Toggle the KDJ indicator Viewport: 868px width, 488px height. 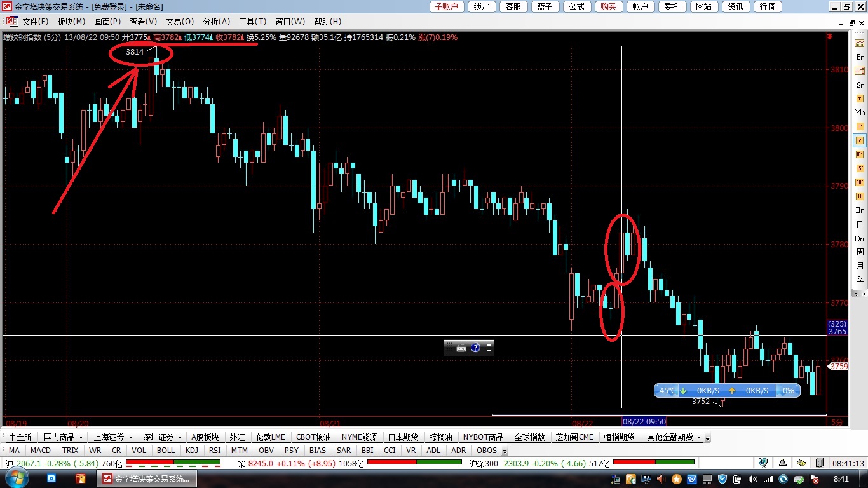(x=191, y=451)
